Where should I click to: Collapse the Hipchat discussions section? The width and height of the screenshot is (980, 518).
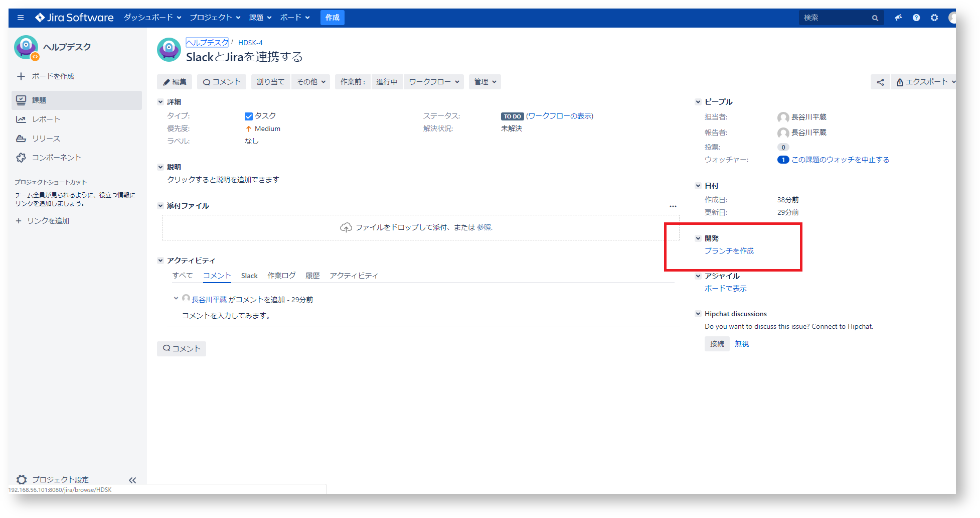tap(698, 314)
